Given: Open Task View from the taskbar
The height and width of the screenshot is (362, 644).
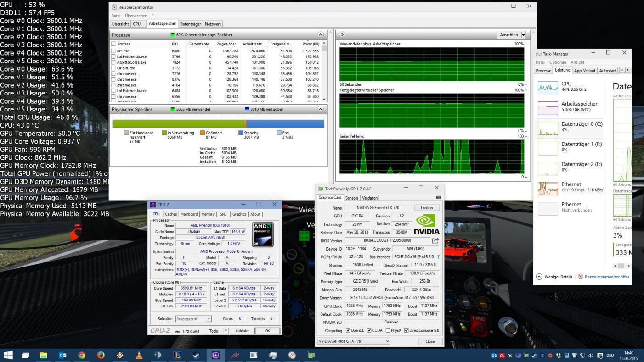Looking at the screenshot, I should pos(26,355).
